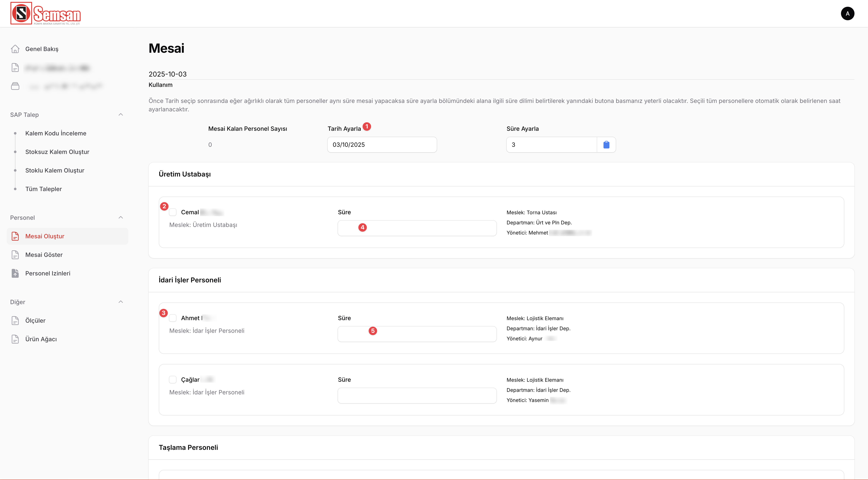Click the Tarih Ayarla date field
The image size is (868, 480).
click(x=382, y=145)
